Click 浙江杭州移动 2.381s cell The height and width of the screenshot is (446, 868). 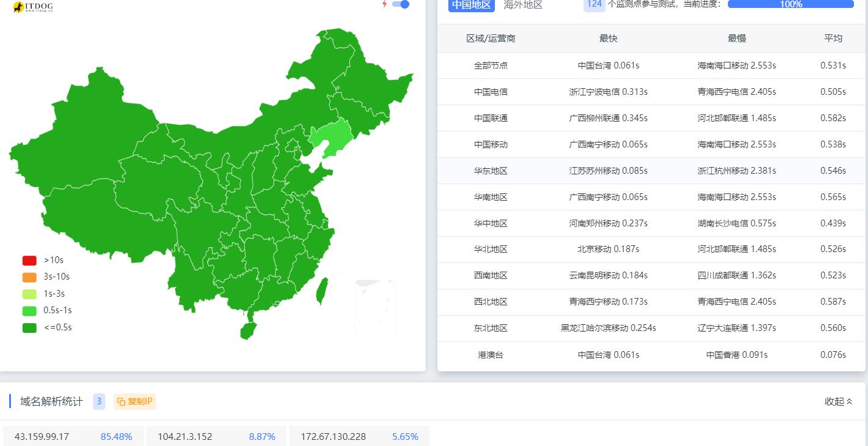[736, 171]
